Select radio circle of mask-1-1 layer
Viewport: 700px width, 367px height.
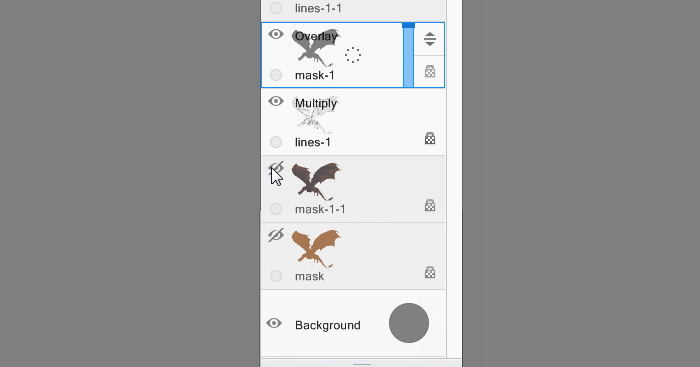click(276, 209)
